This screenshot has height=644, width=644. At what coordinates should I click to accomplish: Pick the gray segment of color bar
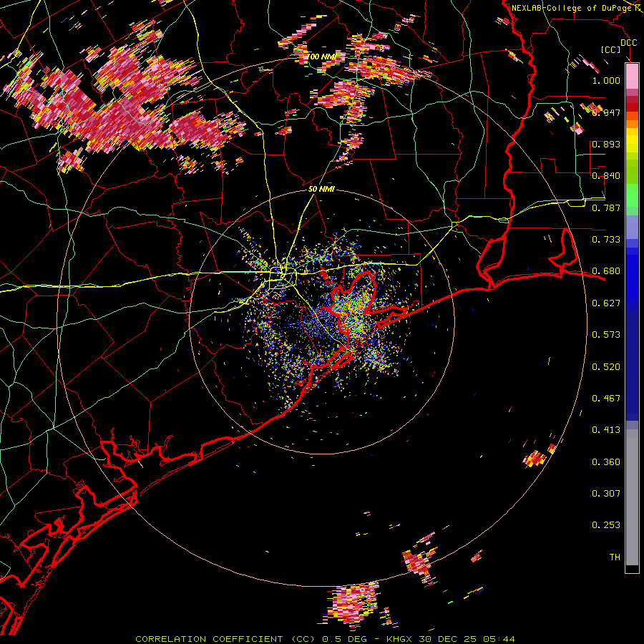[x=632, y=497]
